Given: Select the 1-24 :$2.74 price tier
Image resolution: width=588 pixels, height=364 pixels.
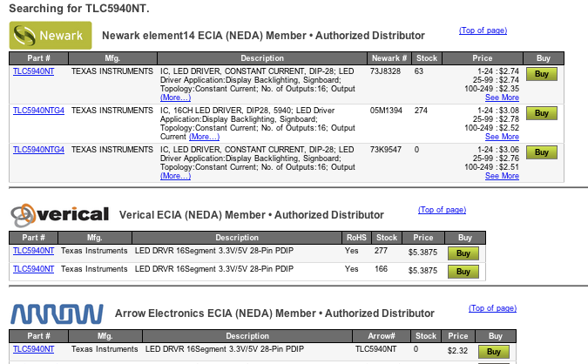Looking at the screenshot, I should pyautogui.click(x=498, y=71).
